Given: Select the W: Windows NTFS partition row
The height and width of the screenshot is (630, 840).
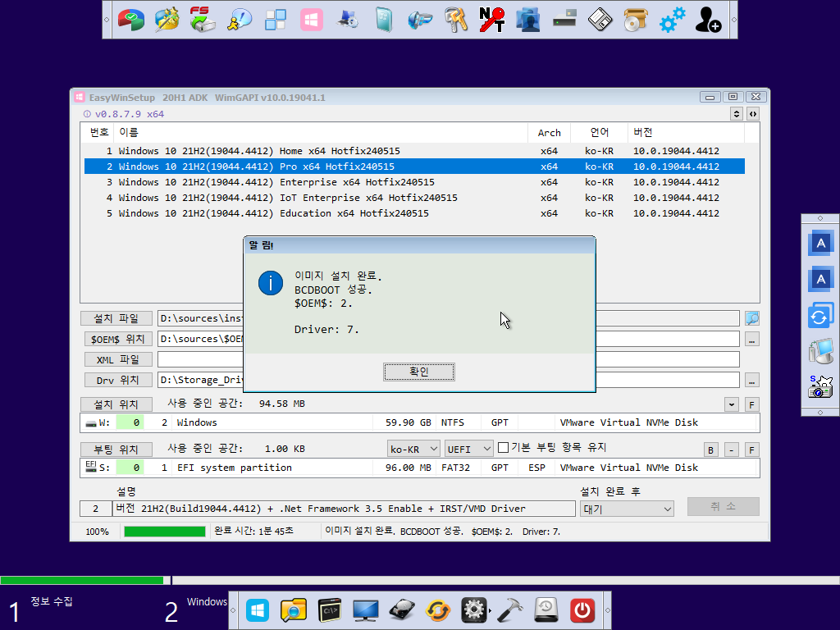Looking at the screenshot, I should [x=419, y=422].
